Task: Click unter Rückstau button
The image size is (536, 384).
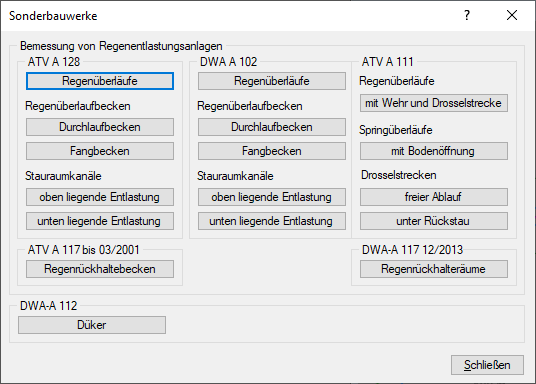Action: pyautogui.click(x=434, y=221)
